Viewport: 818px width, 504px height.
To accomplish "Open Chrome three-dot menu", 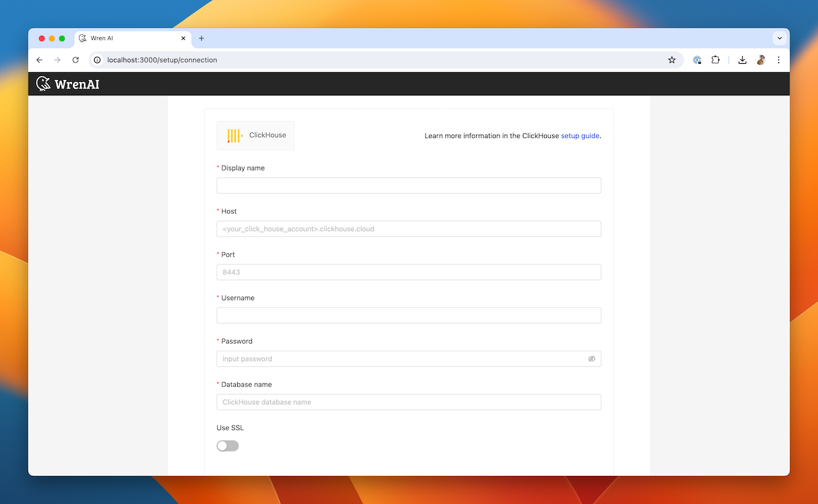I will tap(778, 60).
